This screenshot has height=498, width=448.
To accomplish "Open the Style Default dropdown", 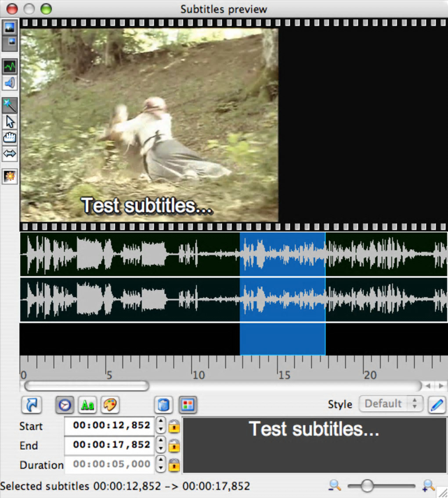I will (x=391, y=404).
